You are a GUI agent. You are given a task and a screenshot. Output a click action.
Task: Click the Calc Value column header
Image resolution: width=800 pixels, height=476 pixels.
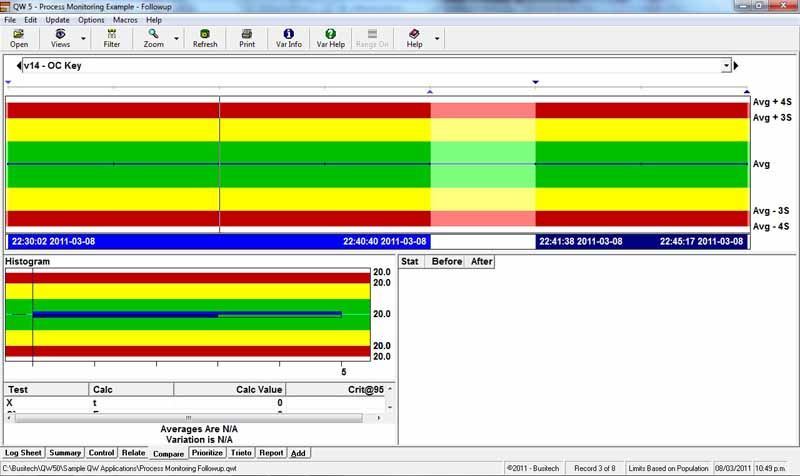coord(229,389)
